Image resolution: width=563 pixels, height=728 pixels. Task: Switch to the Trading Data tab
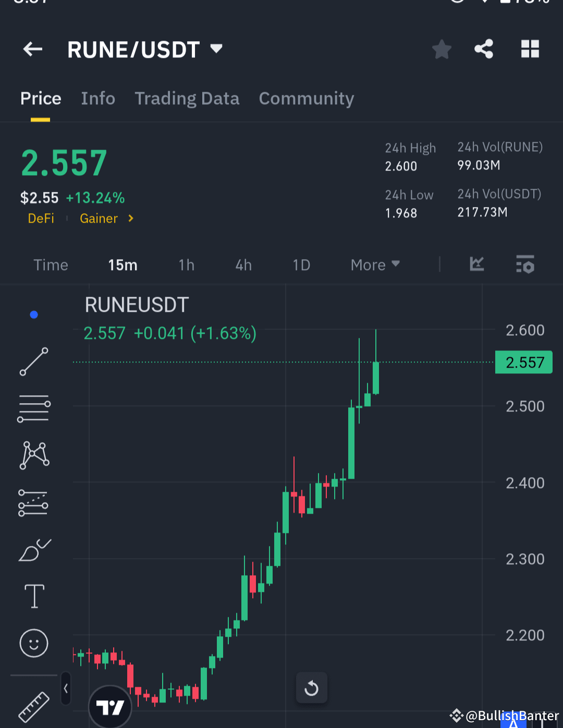point(187,98)
